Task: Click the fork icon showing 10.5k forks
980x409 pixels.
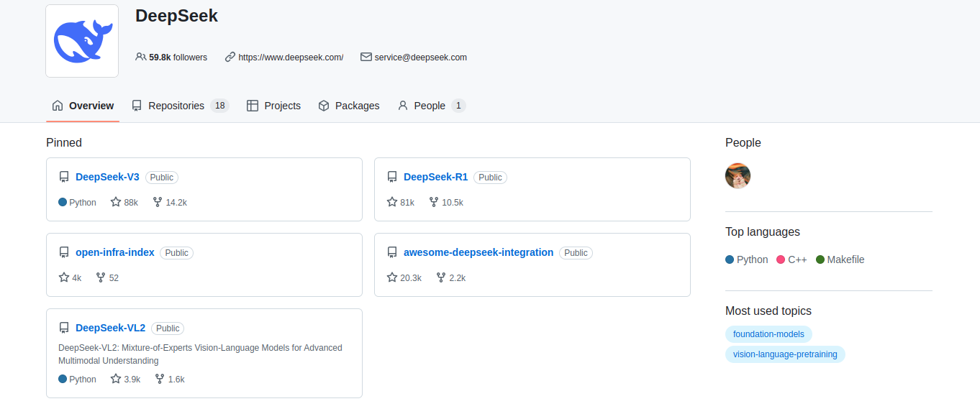Action: point(434,202)
